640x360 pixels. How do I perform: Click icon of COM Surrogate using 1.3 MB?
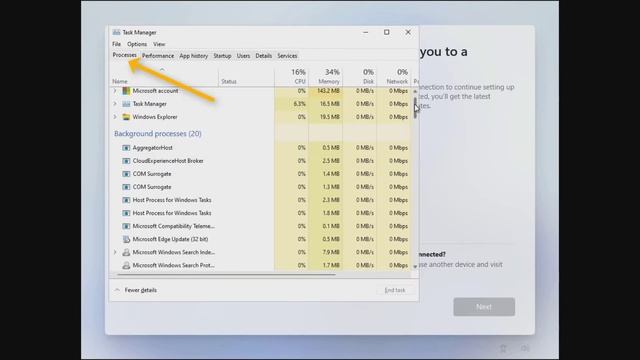pyautogui.click(x=126, y=187)
